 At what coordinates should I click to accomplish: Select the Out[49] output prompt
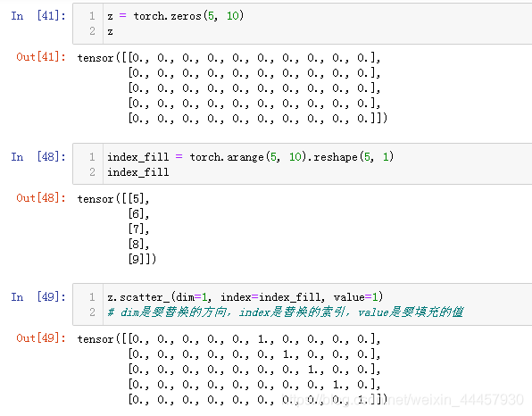click(x=41, y=338)
